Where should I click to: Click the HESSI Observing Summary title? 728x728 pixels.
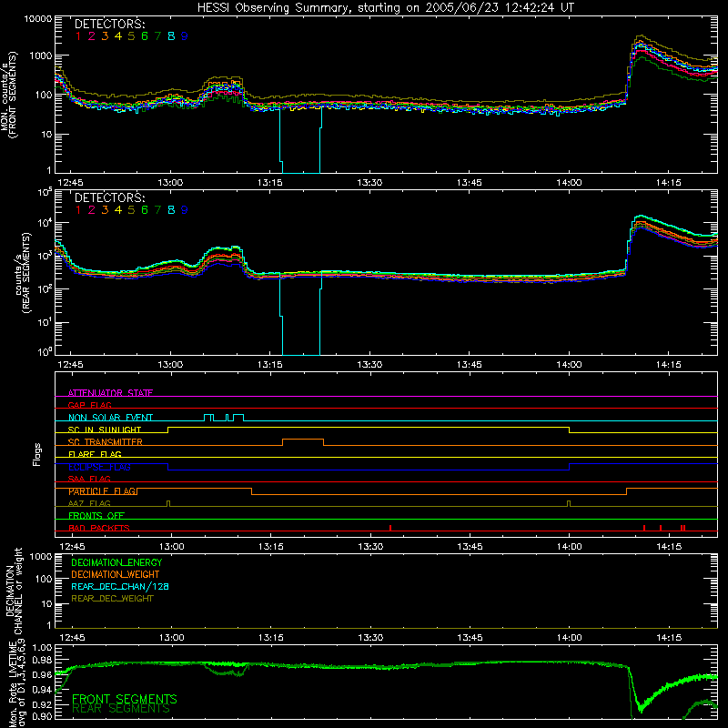(x=385, y=8)
